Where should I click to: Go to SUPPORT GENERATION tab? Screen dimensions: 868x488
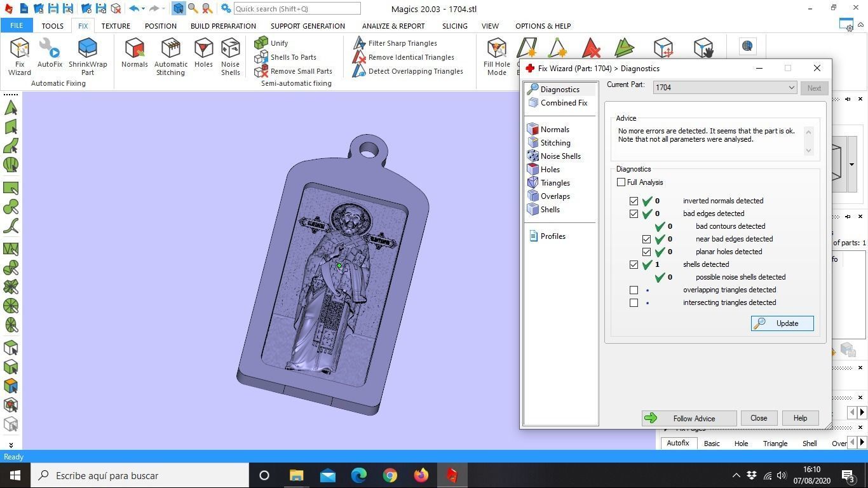(308, 26)
